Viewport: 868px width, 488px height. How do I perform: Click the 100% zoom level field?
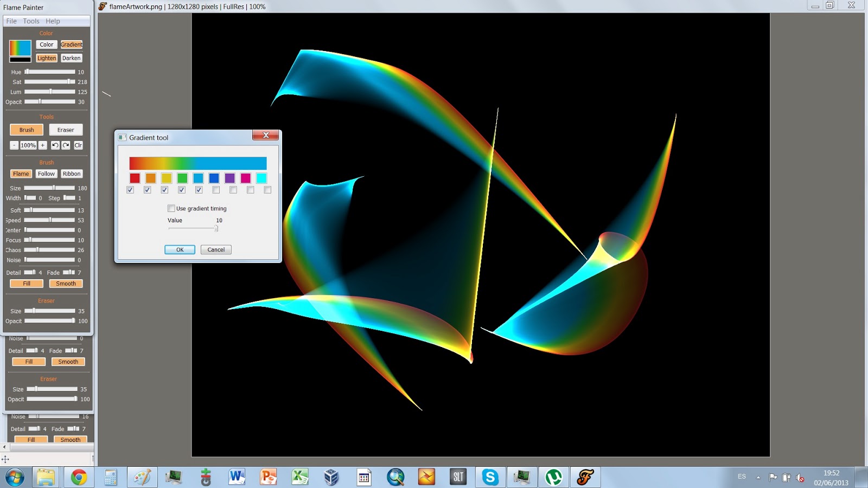28,145
